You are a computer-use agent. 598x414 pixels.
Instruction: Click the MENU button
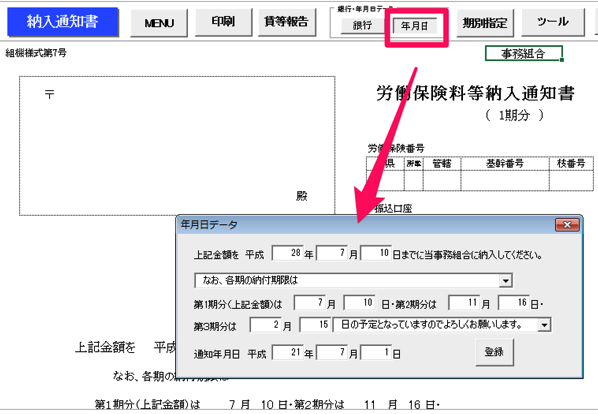coord(159,23)
